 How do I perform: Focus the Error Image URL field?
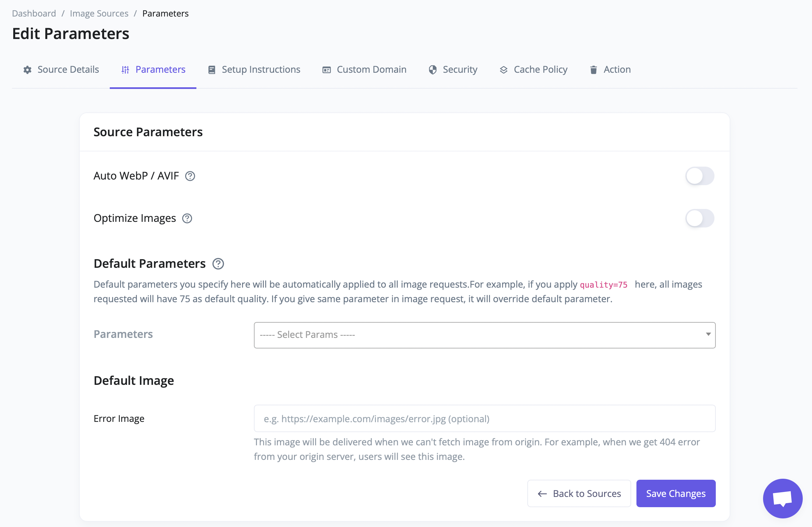[x=484, y=419]
